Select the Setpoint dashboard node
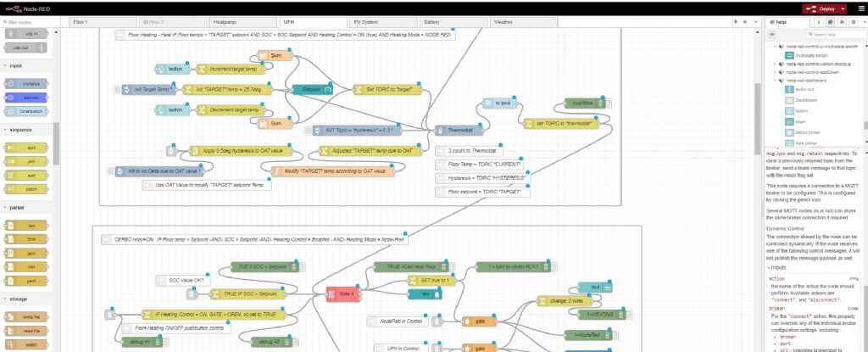Image resolution: width=868 pixels, height=352 pixels. pyautogui.click(x=312, y=89)
